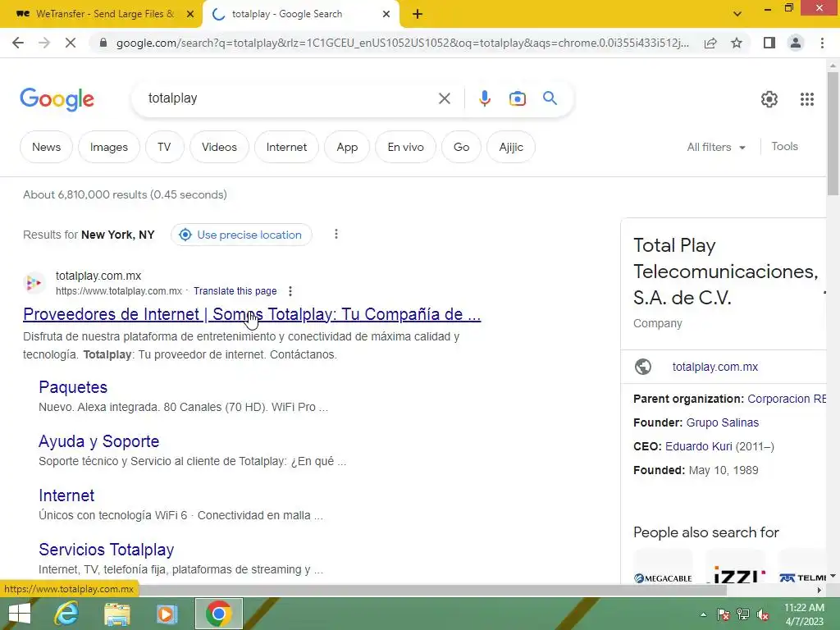840x630 pixels.
Task: Click the Google logo
Action: coord(57,99)
